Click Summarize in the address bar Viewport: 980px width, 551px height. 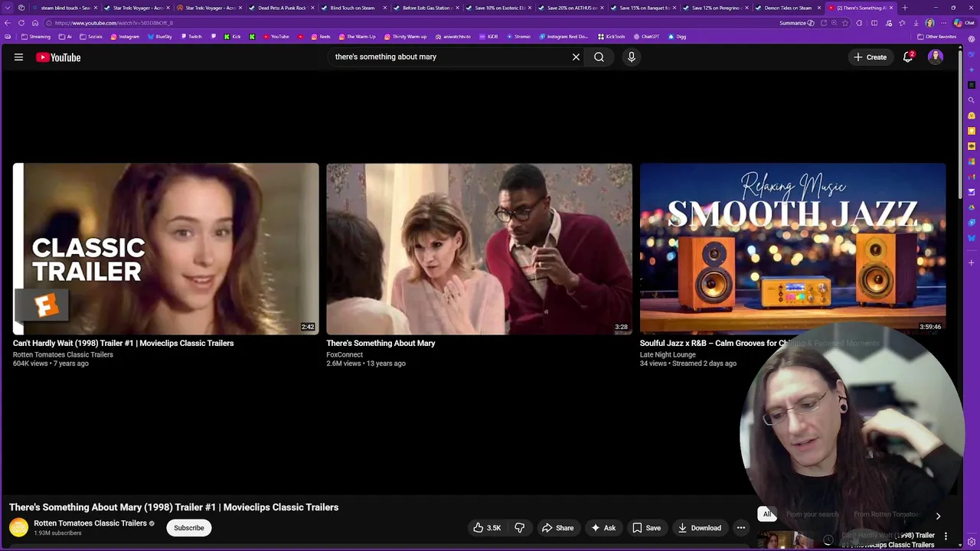click(797, 23)
